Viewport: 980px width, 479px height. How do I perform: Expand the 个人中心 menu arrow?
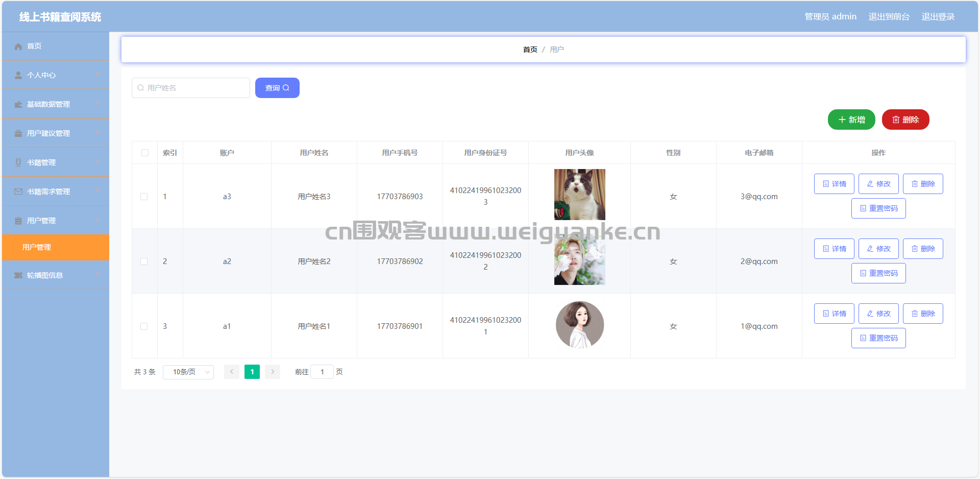point(97,75)
